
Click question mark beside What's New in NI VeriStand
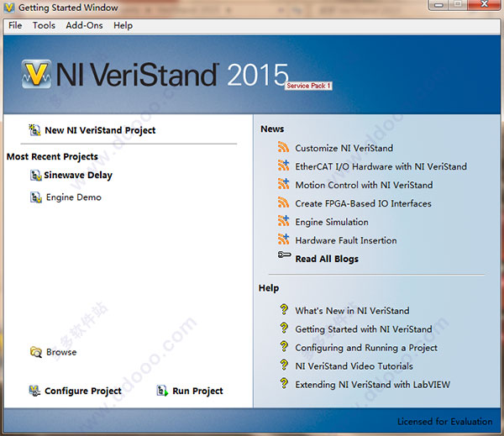click(x=284, y=309)
